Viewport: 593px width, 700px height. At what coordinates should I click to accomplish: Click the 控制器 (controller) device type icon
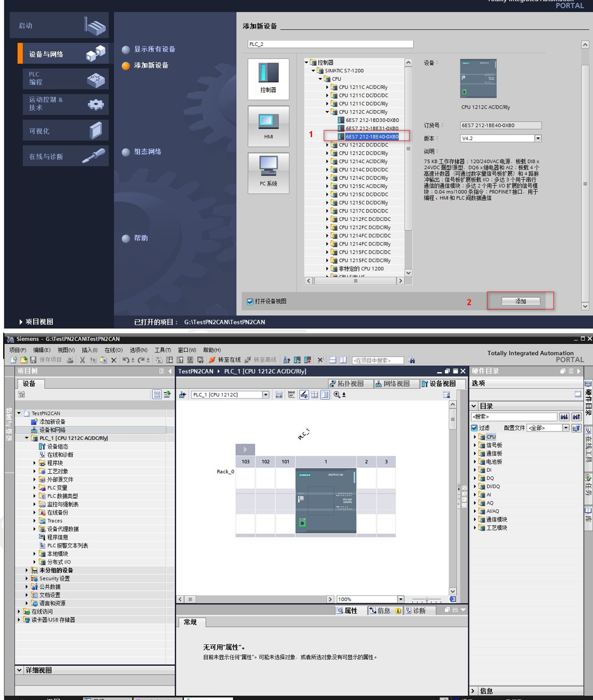[x=268, y=79]
